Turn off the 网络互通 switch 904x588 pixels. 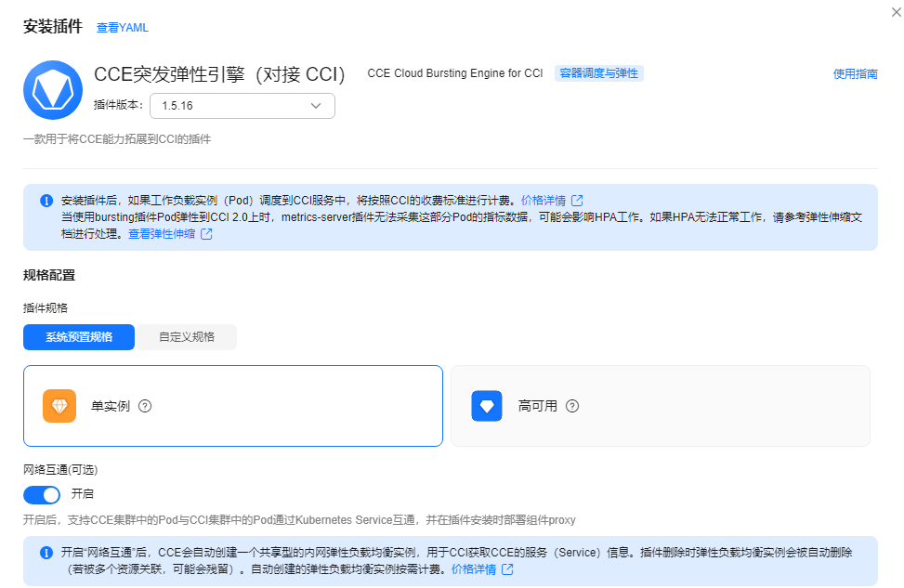pyautogui.click(x=42, y=494)
